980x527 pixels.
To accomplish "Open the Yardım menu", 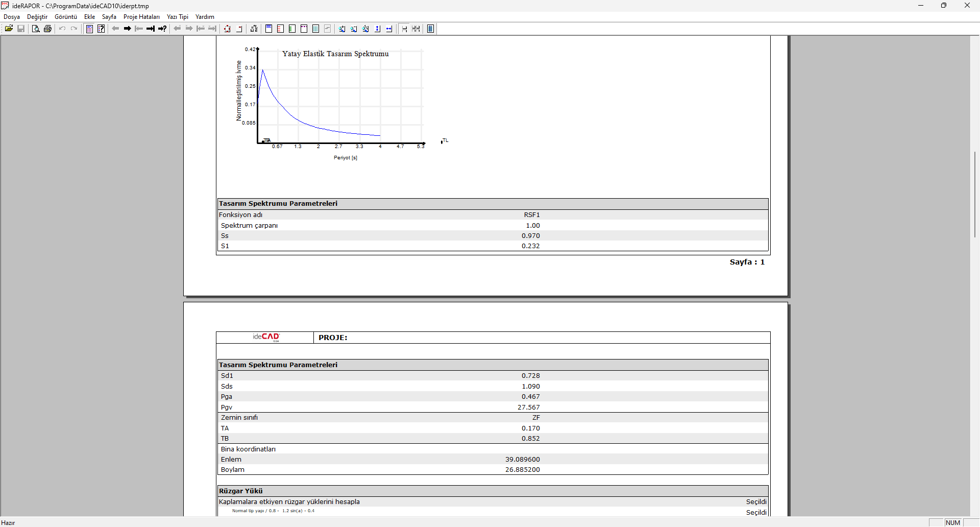I will 205,17.
